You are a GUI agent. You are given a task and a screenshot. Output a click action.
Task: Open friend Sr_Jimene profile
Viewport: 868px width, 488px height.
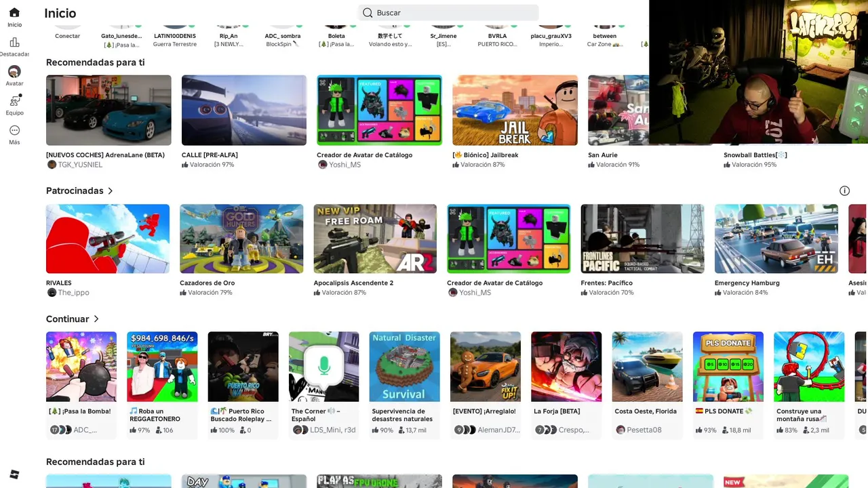pos(443,36)
